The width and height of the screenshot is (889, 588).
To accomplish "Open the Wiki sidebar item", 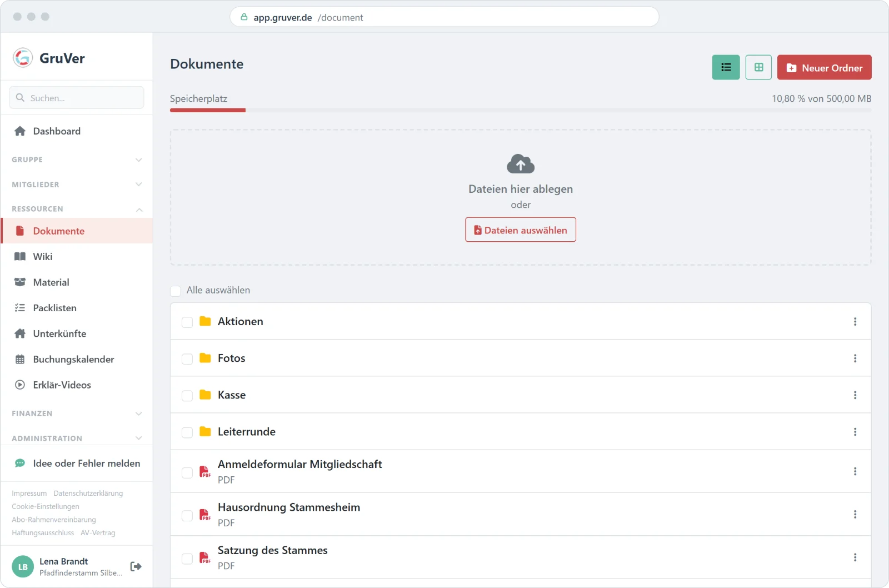I will 77,257.
